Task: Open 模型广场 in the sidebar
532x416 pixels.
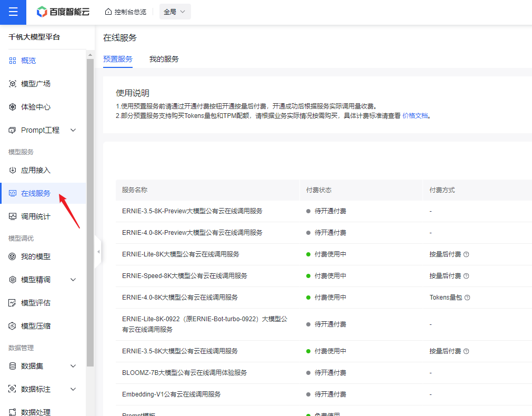Action: pos(36,84)
